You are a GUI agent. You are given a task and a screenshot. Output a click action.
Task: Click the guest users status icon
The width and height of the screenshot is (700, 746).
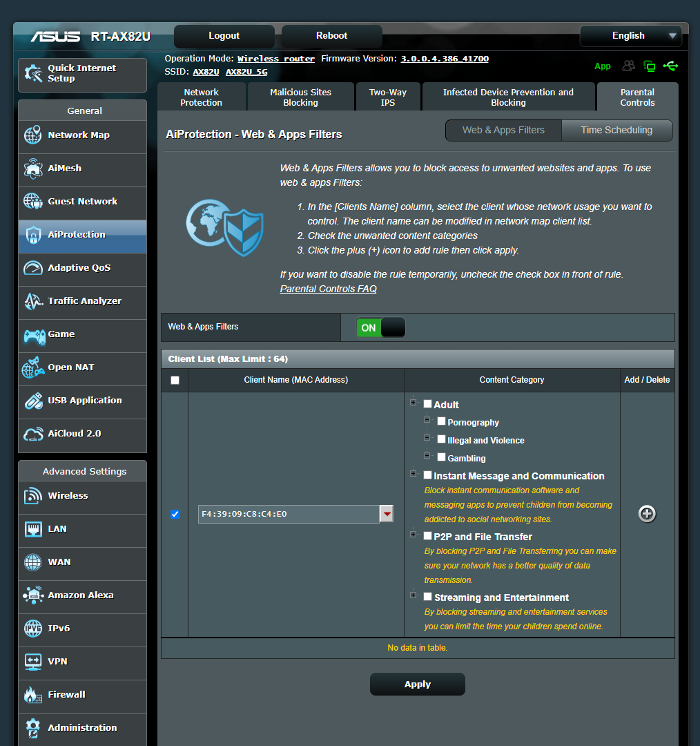point(629,66)
